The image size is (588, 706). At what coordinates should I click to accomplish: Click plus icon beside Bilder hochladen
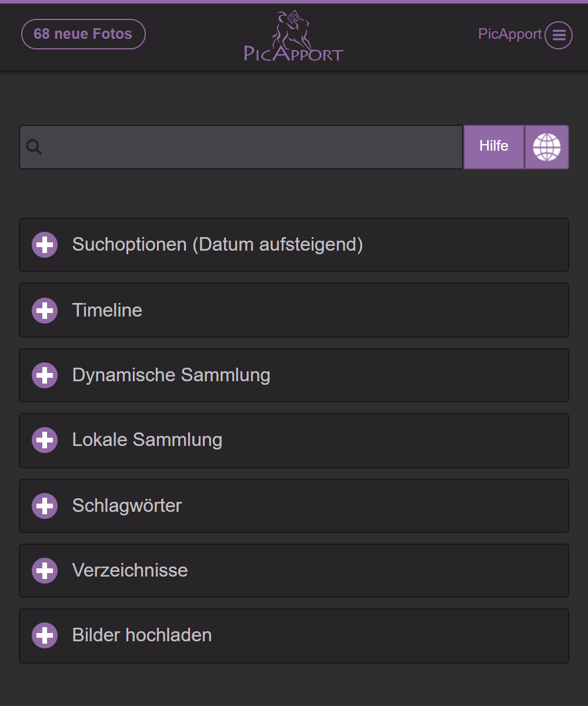point(45,635)
